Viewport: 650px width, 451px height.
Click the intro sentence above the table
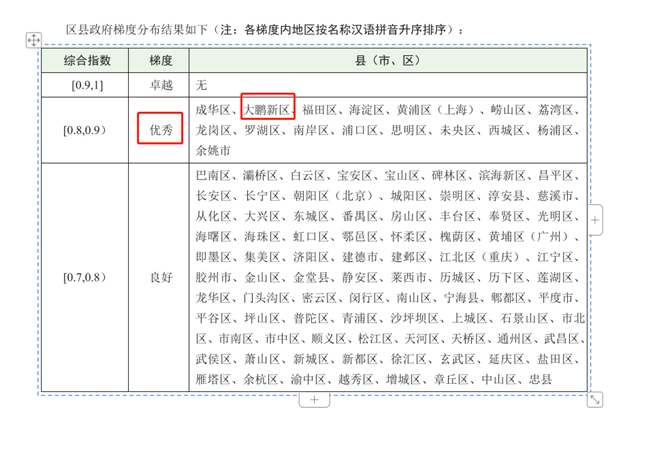click(264, 30)
